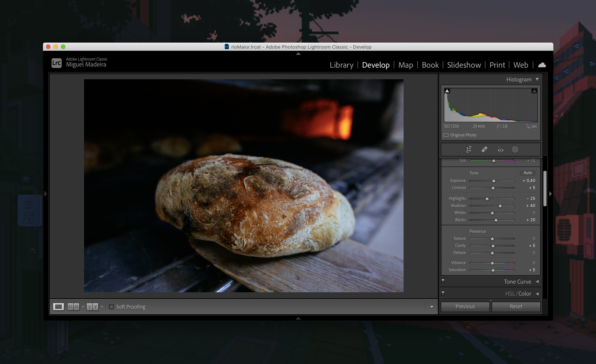This screenshot has width=596, height=364.
Task: Toggle the Tone Curve panel on/off switch
Action: (x=443, y=281)
